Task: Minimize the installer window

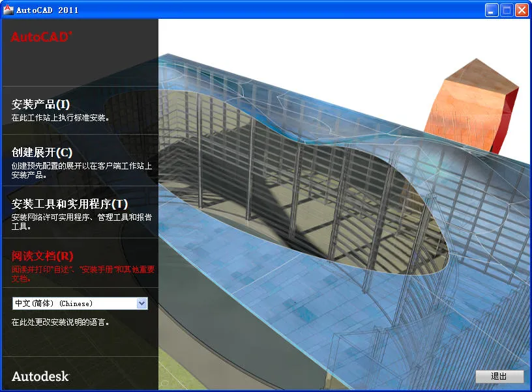Action: pos(491,10)
